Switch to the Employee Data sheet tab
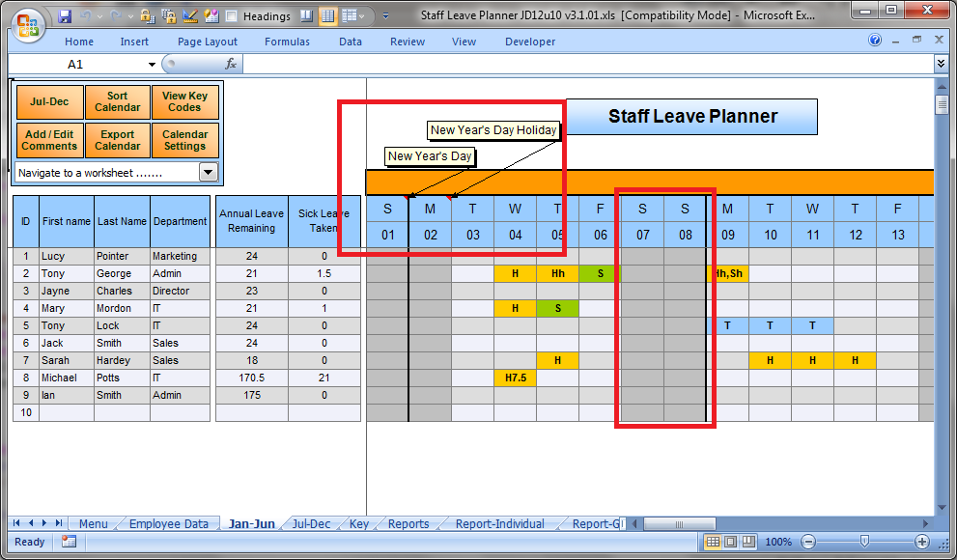Image resolution: width=957 pixels, height=560 pixels. click(x=168, y=524)
